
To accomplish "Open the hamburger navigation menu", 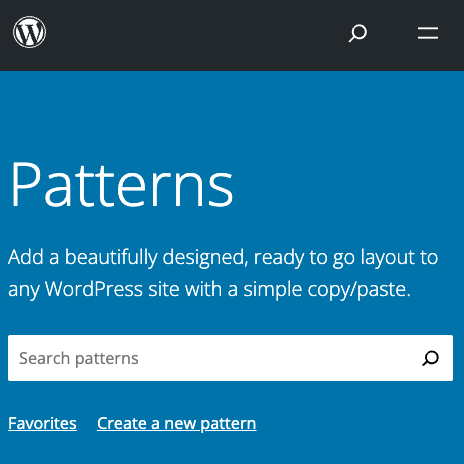I will (428, 33).
